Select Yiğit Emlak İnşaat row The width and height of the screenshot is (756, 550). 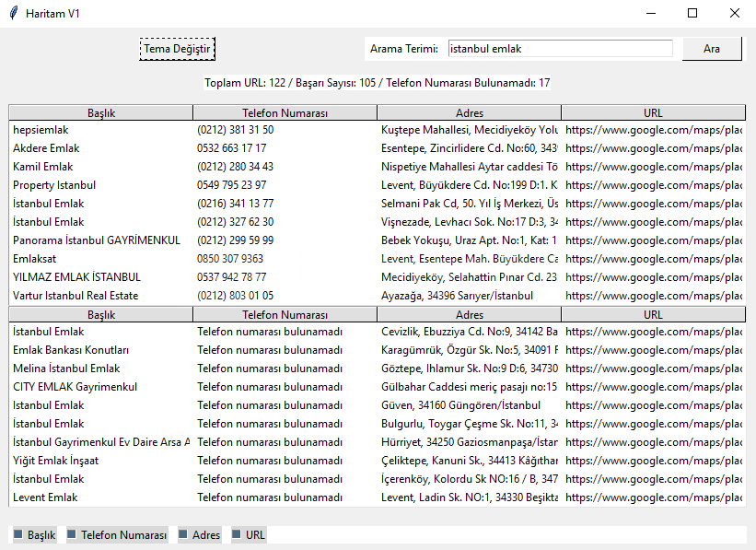[x=377, y=461]
